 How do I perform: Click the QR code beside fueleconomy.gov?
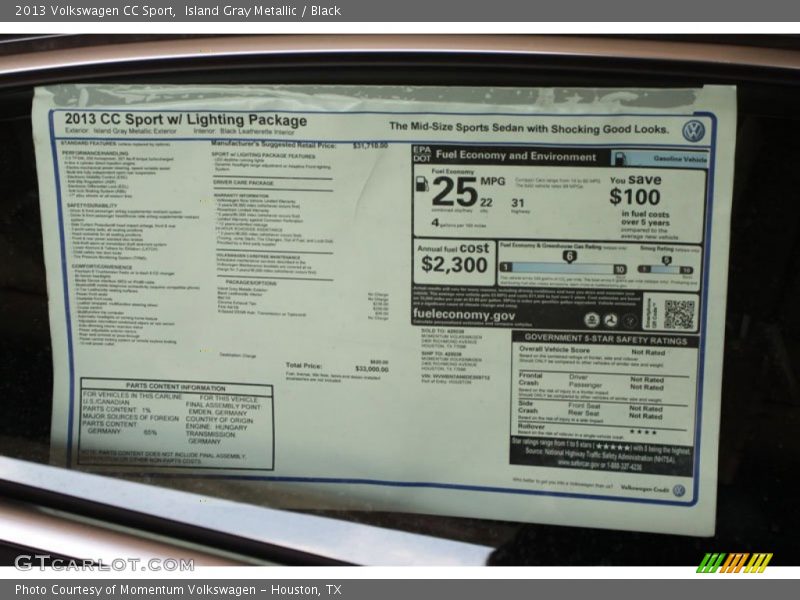tap(680, 314)
